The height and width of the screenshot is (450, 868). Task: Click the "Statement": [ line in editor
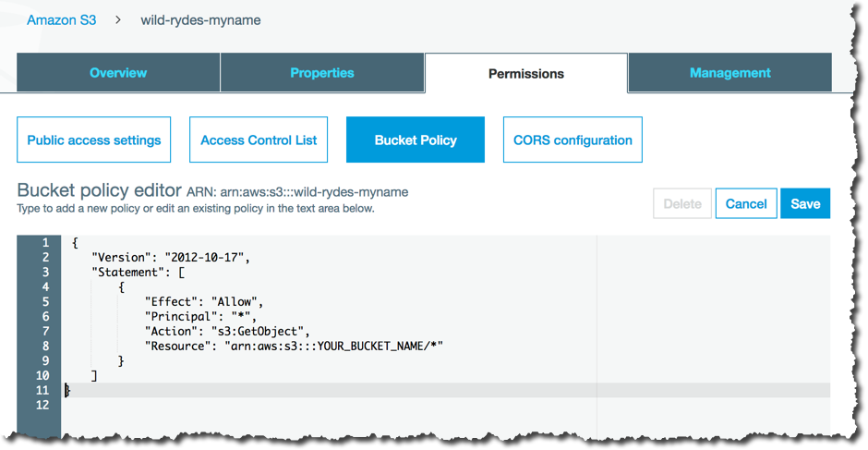[139, 272]
